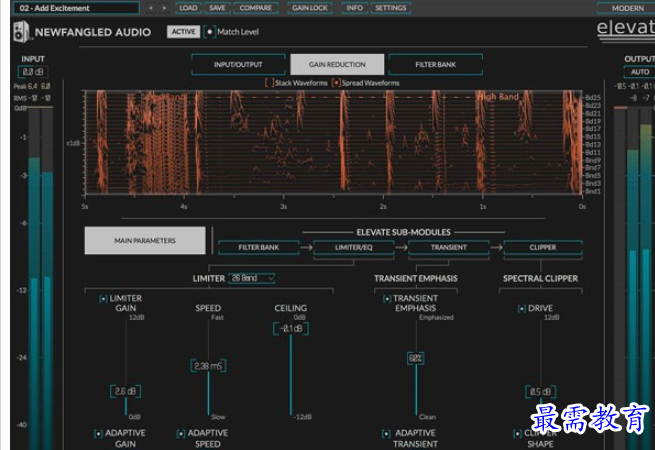Click the High Band label in the waveform display

click(x=498, y=97)
